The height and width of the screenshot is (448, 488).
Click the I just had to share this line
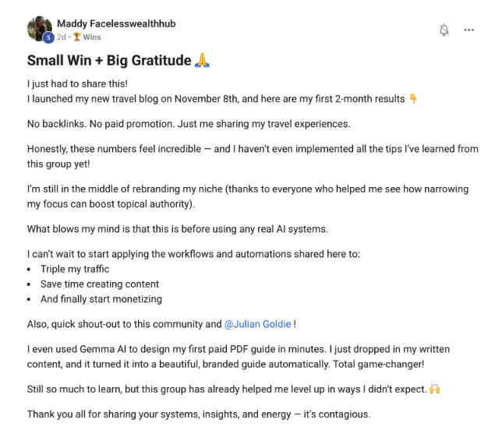pos(75,84)
